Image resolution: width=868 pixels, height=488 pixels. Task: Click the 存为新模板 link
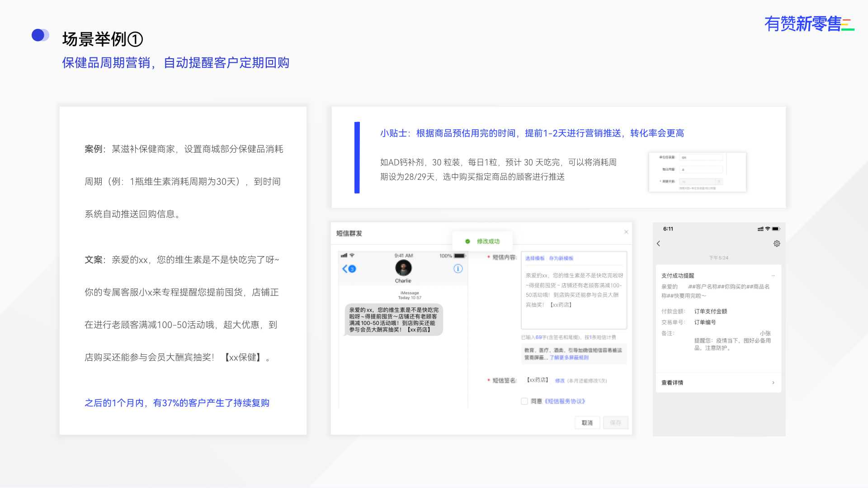[561, 258]
